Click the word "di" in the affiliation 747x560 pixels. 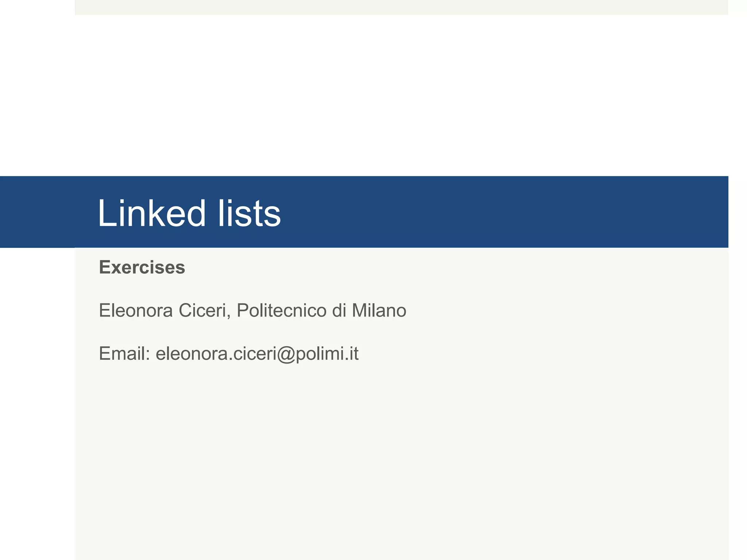click(339, 311)
